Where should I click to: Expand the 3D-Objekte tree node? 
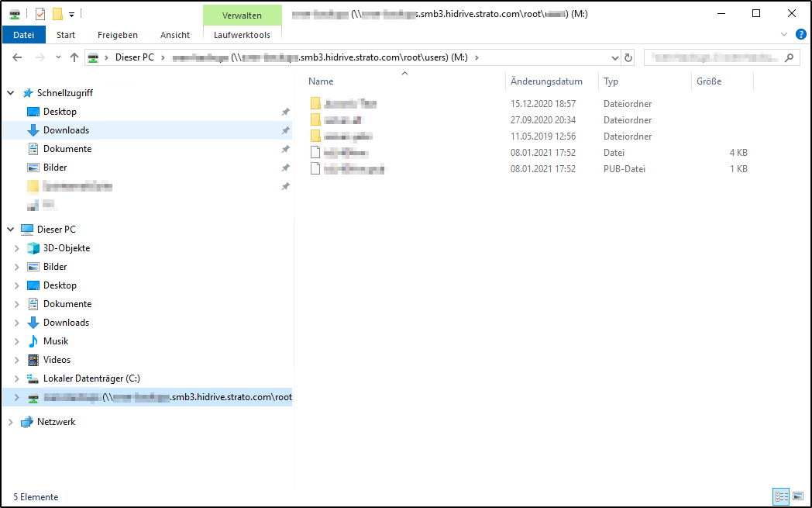point(17,248)
